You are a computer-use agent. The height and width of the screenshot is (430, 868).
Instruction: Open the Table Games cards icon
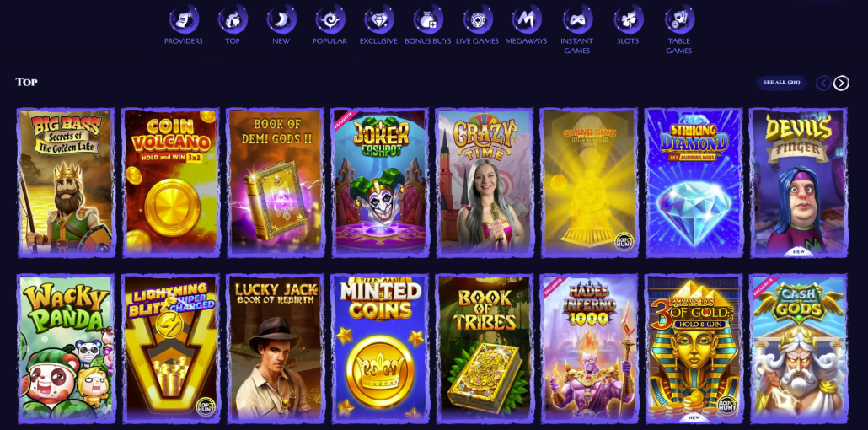tap(679, 19)
